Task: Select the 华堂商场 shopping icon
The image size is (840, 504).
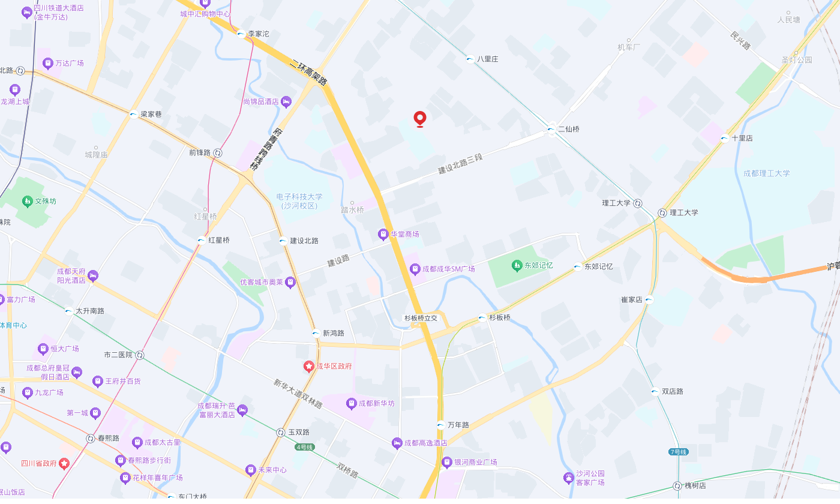Action: coord(383,234)
